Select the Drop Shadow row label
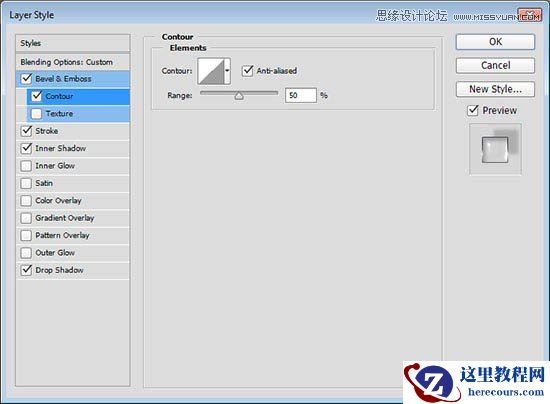550x404 pixels. pos(59,270)
